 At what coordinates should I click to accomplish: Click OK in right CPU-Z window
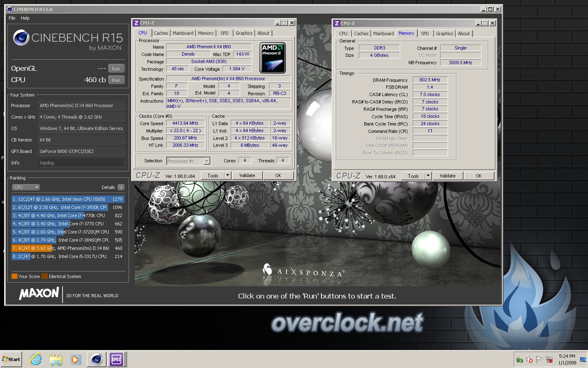[x=479, y=176]
